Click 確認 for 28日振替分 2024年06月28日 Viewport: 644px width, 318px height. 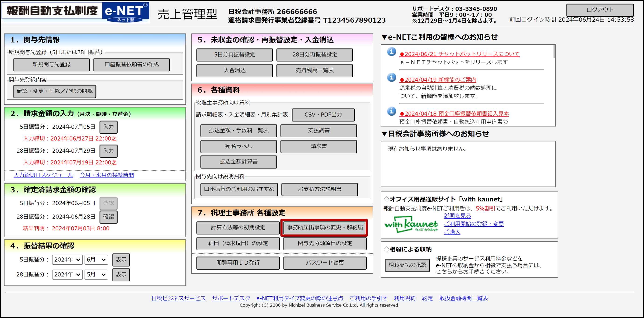(108, 217)
